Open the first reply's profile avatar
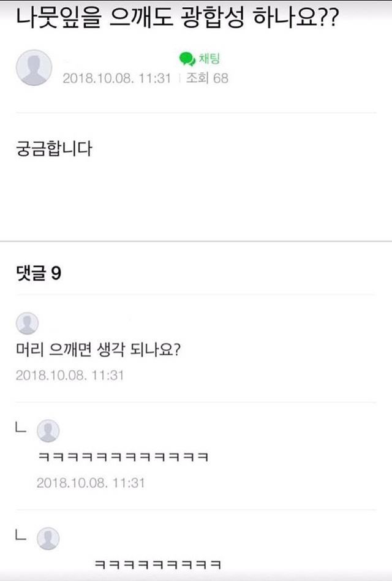Screen dimensions: 392x581 click(48, 431)
